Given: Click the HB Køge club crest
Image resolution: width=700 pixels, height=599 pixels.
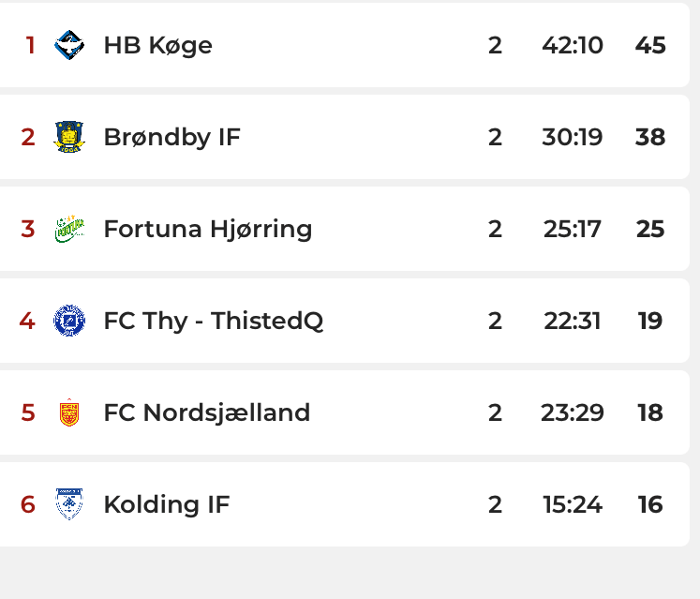Looking at the screenshot, I should 69,45.
